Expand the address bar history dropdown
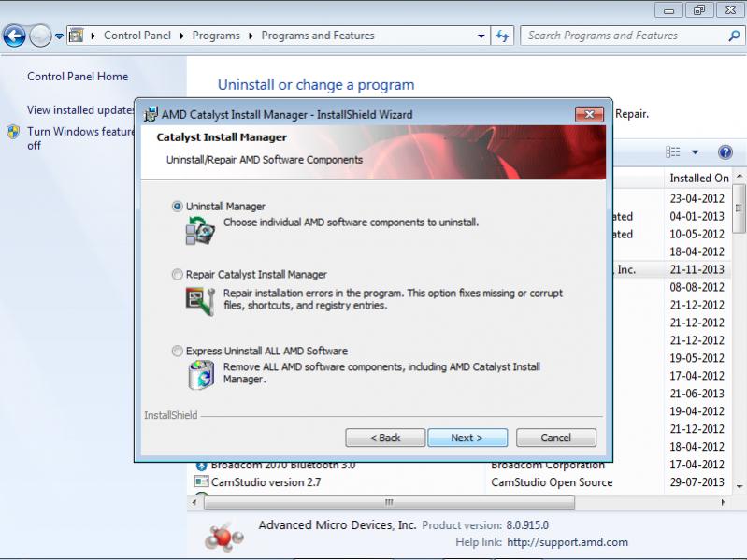 (481, 36)
